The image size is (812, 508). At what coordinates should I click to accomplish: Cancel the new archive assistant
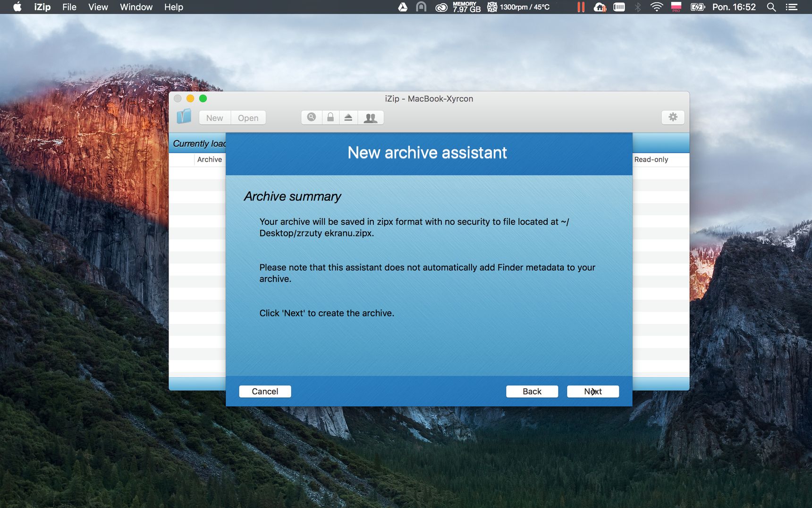(265, 391)
